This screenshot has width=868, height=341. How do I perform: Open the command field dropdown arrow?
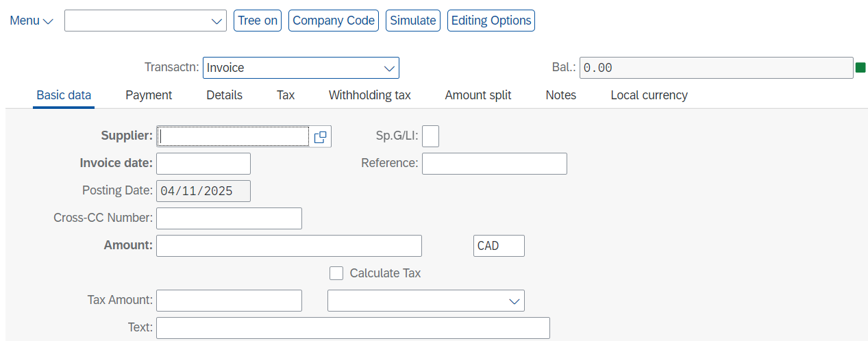click(x=216, y=21)
